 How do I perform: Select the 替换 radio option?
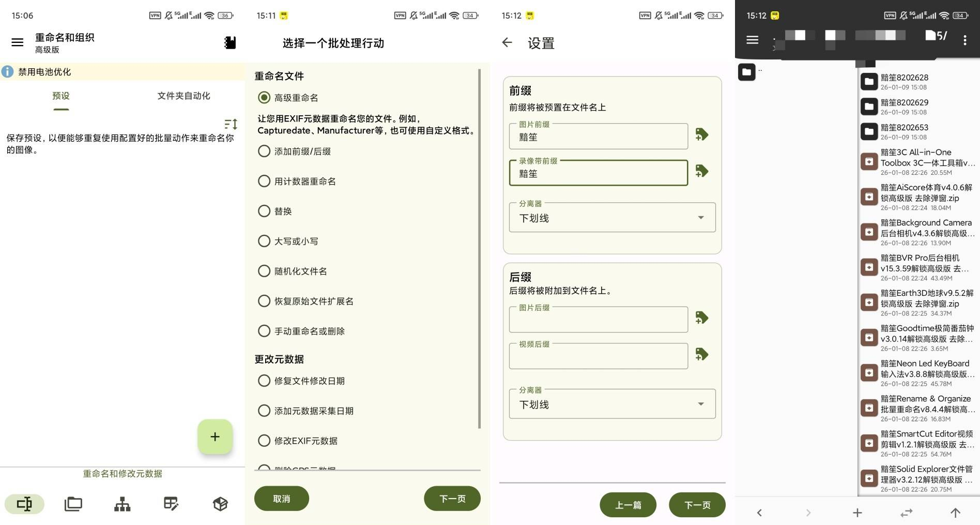point(264,211)
